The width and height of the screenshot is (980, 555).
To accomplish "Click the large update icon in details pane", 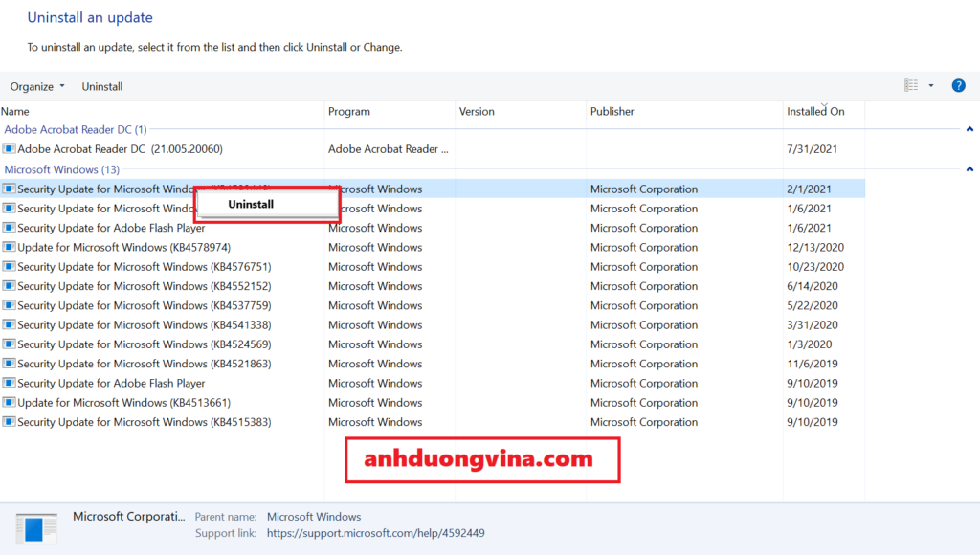I will point(36,528).
